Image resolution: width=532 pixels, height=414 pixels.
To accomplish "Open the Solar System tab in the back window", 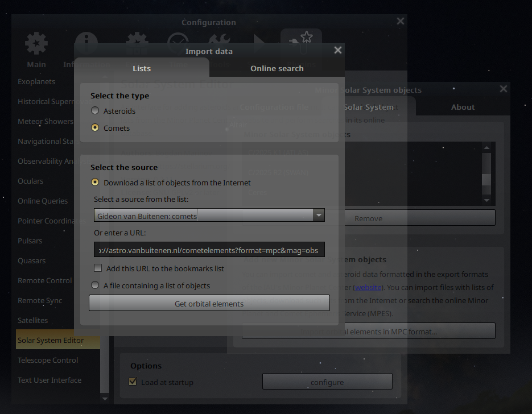I will click(369, 107).
